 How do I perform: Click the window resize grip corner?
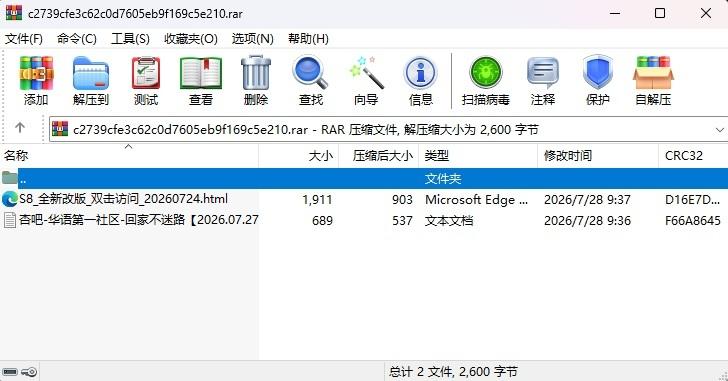click(x=722, y=375)
